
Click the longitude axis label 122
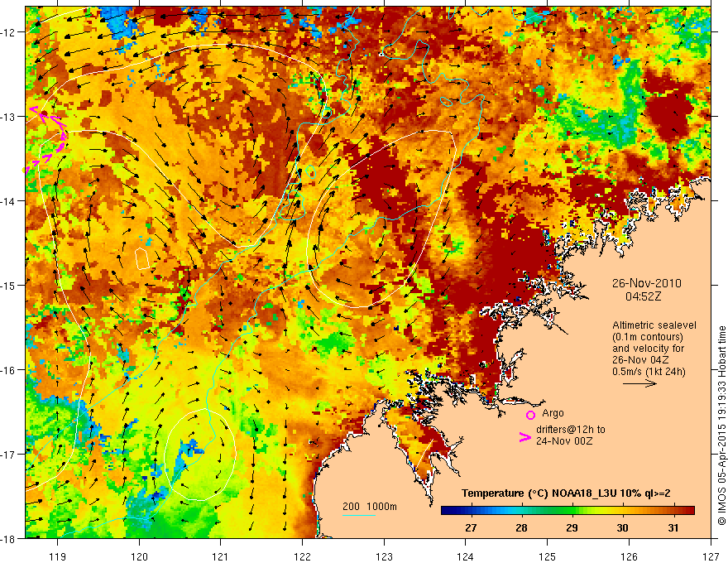pyautogui.click(x=302, y=556)
